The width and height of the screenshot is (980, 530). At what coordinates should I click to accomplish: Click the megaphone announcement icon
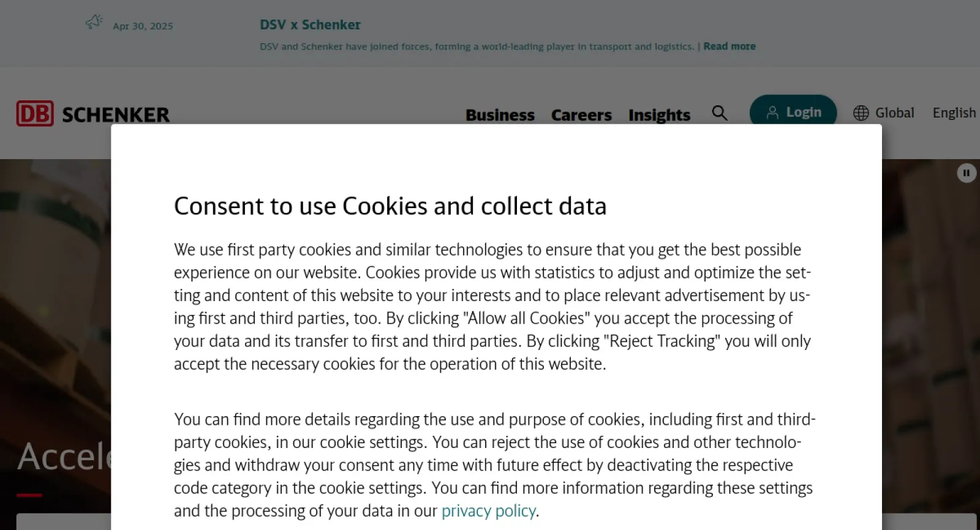(x=94, y=23)
